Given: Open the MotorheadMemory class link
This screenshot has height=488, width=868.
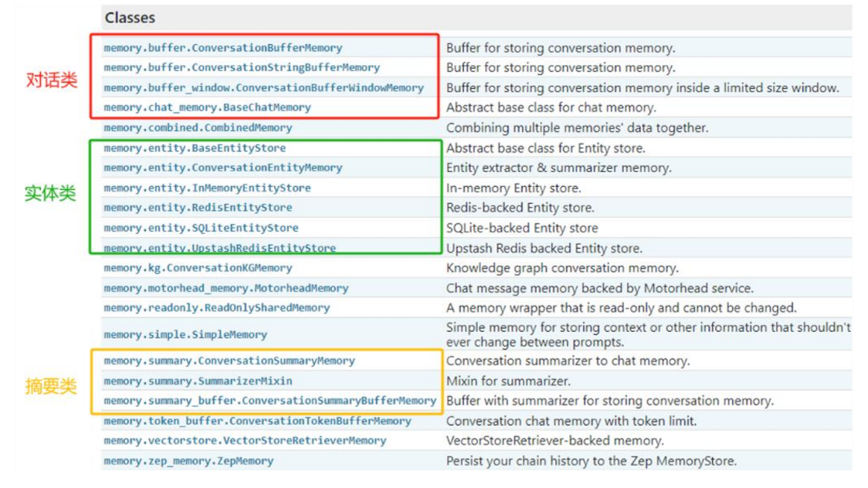Looking at the screenshot, I should pyautogui.click(x=225, y=288).
